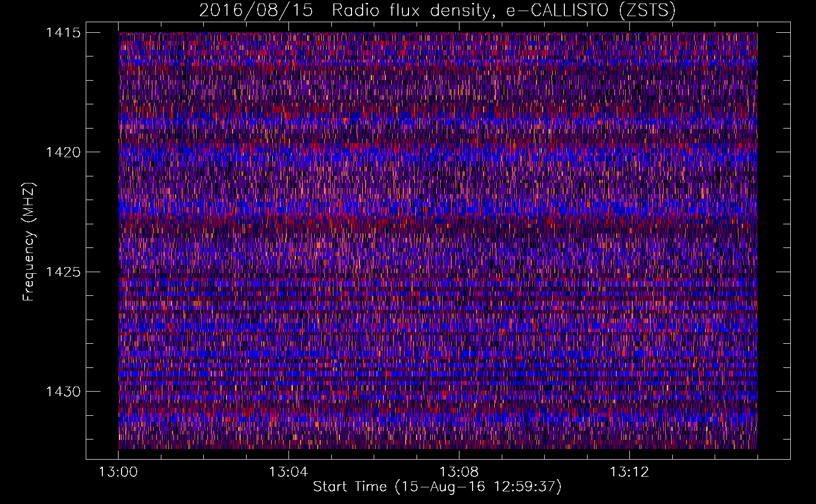This screenshot has width=816, height=504.
Task: Click the 'Frequency (MHZ)' axis title
Action: pos(29,241)
